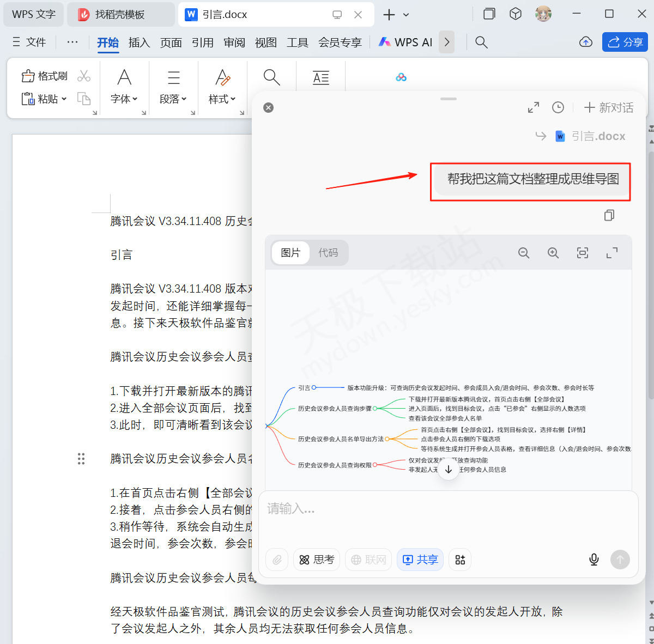Fit mind map to view
Screen dimensions: 654x644
[583, 253]
